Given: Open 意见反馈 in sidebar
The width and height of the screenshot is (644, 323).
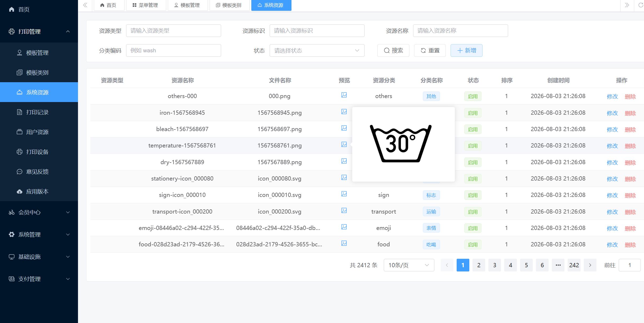Looking at the screenshot, I should (x=39, y=172).
